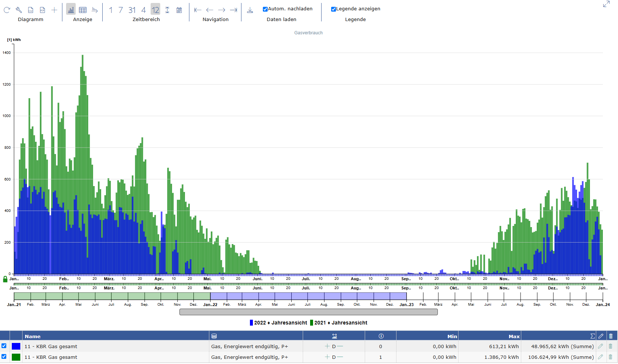
Task: Expand the diagram to fullscreen
Action: (606, 4)
